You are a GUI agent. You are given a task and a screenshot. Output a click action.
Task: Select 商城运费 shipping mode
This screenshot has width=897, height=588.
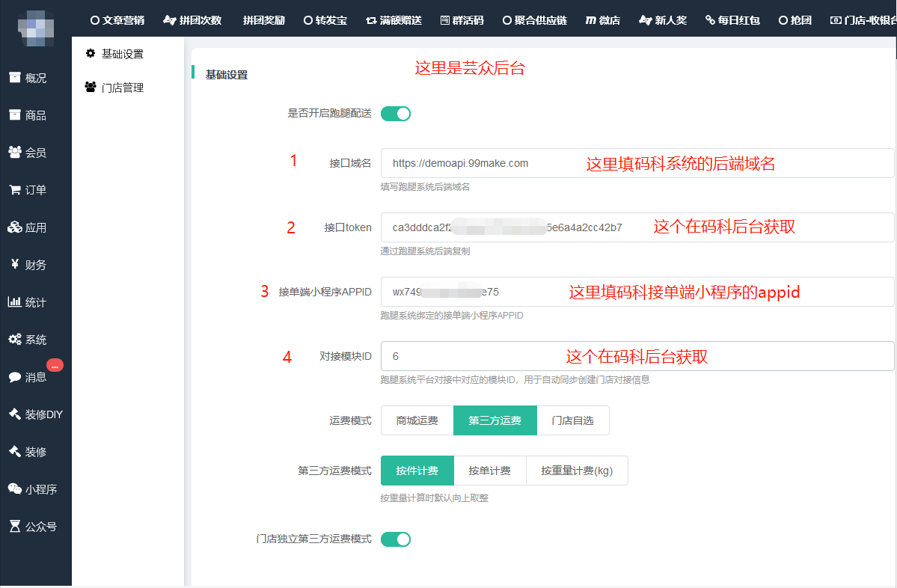coord(417,420)
